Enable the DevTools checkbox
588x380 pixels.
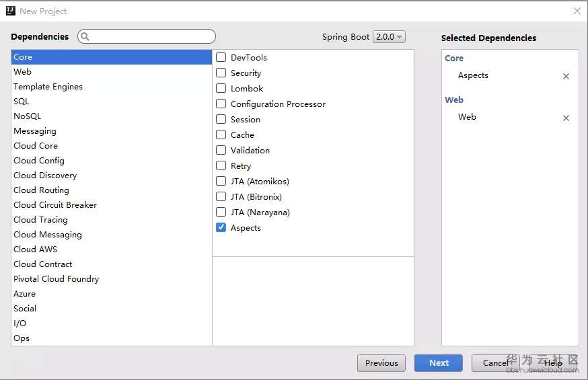coord(221,57)
